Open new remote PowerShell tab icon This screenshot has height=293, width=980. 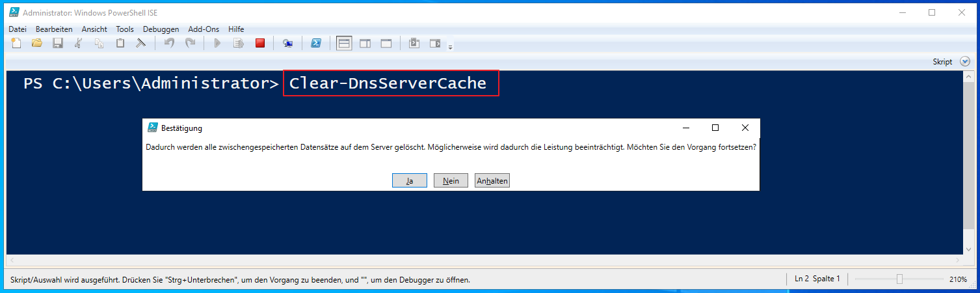(x=287, y=44)
